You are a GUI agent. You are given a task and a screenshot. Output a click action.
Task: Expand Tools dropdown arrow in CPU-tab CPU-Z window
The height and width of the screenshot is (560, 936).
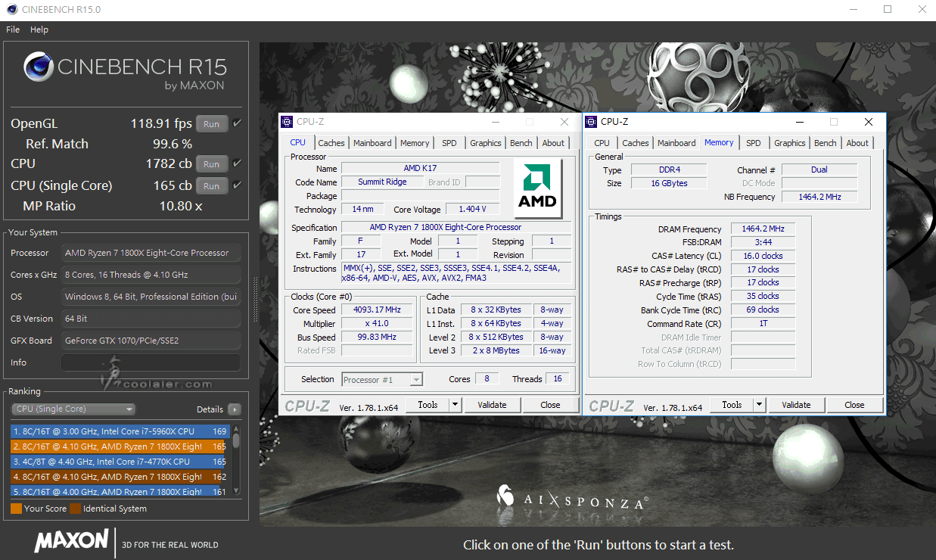click(456, 405)
